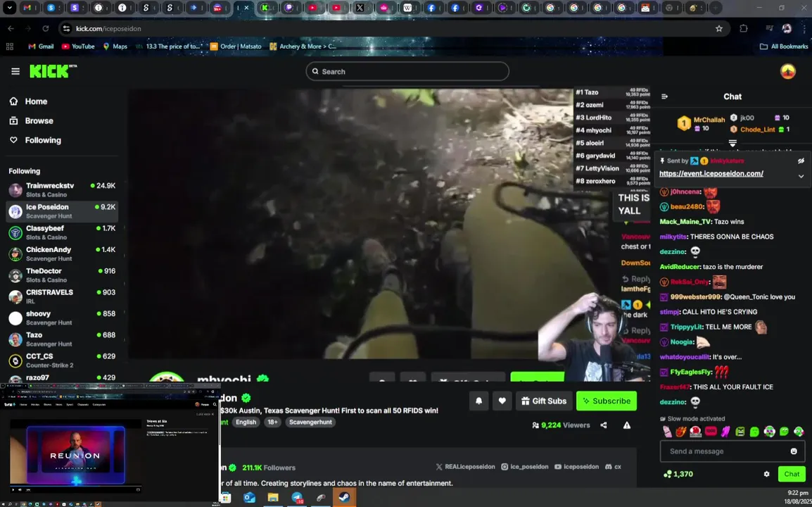Open Steam from the taskbar
The image size is (812, 507).
(x=344, y=497)
